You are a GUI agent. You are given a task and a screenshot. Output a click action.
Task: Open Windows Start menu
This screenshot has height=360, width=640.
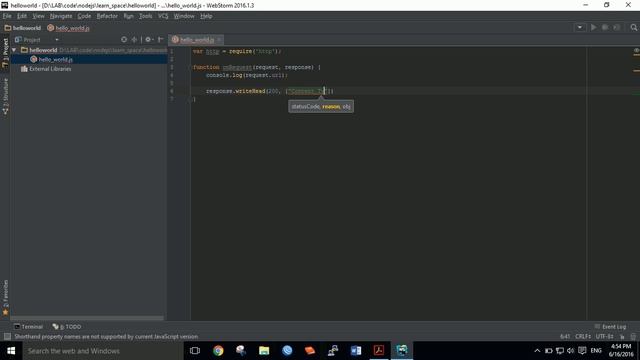click(x=11, y=351)
